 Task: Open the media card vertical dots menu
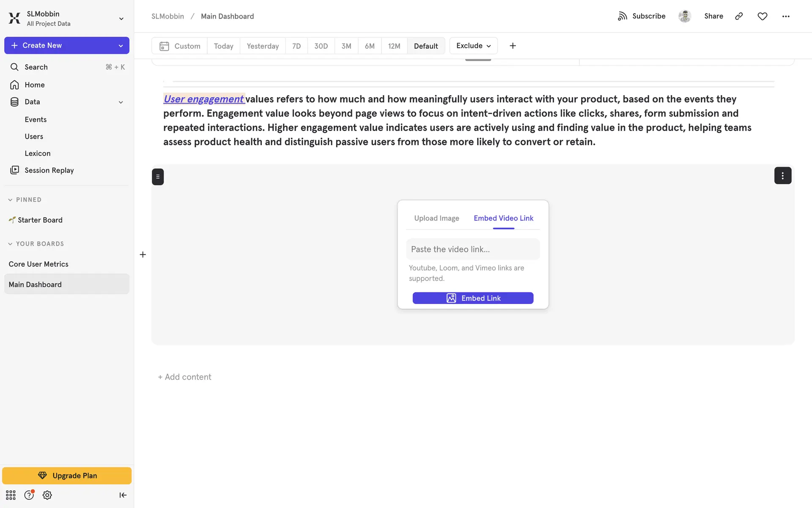[x=782, y=176]
